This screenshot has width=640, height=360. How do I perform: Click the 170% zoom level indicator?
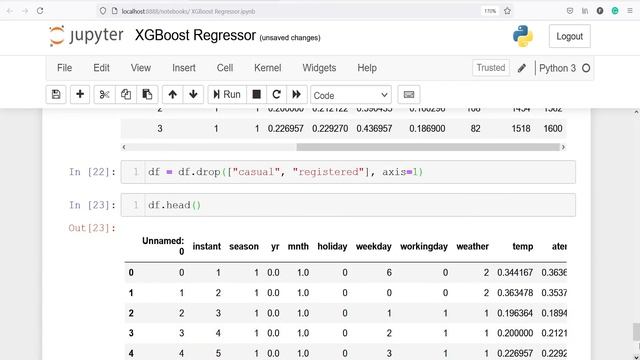click(x=490, y=11)
